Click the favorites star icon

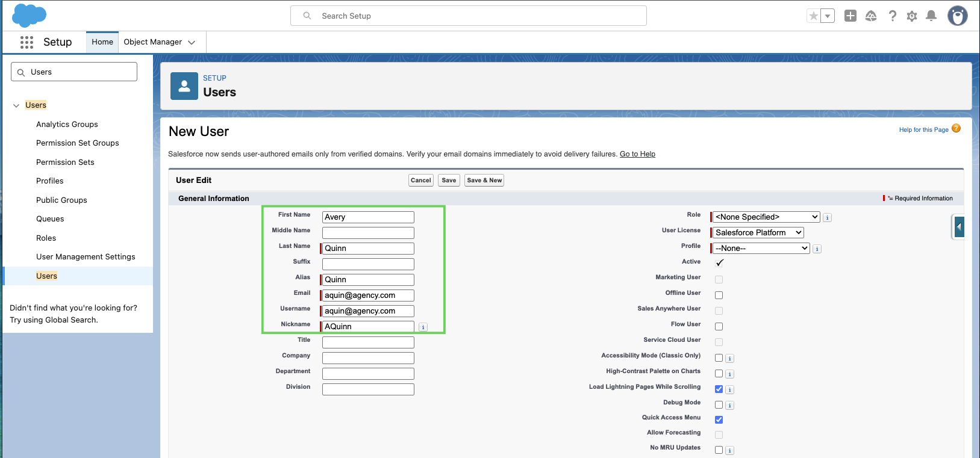814,16
